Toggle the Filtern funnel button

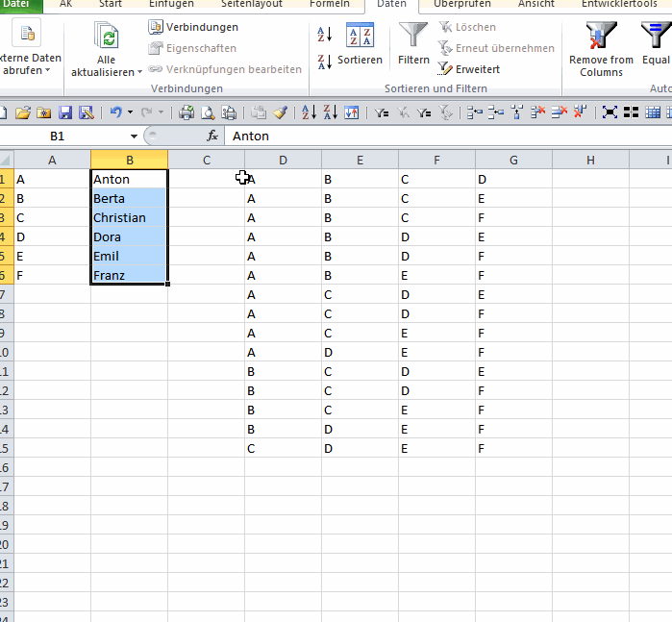click(x=413, y=43)
